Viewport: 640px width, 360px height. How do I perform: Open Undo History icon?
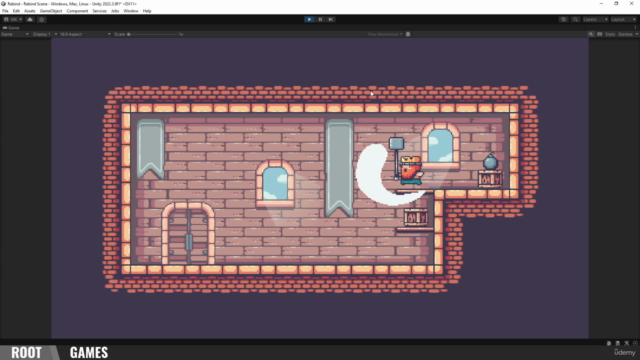click(x=564, y=19)
